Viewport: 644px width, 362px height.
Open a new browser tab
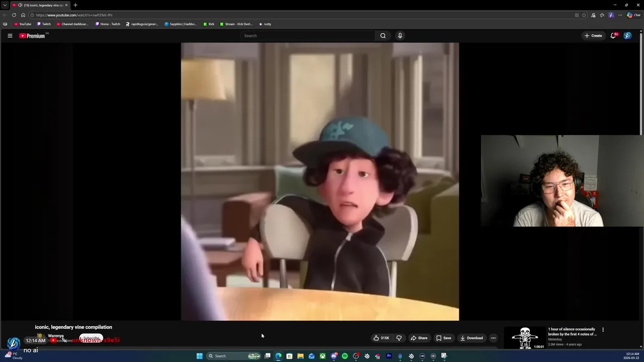pos(75,5)
